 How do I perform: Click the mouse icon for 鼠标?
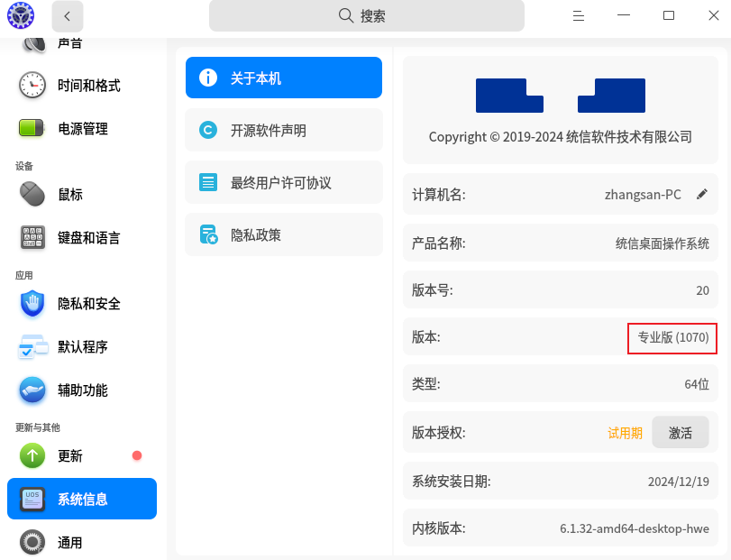coord(32,194)
